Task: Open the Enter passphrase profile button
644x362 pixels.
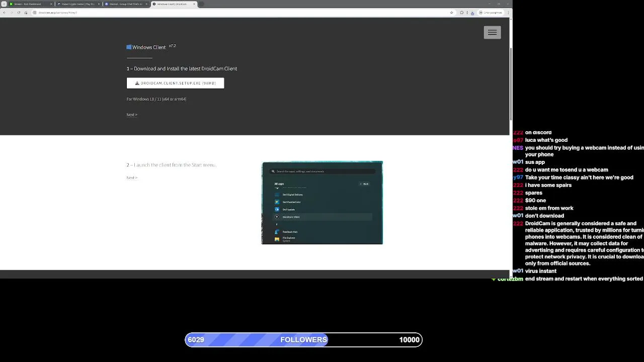Action: coord(491,13)
